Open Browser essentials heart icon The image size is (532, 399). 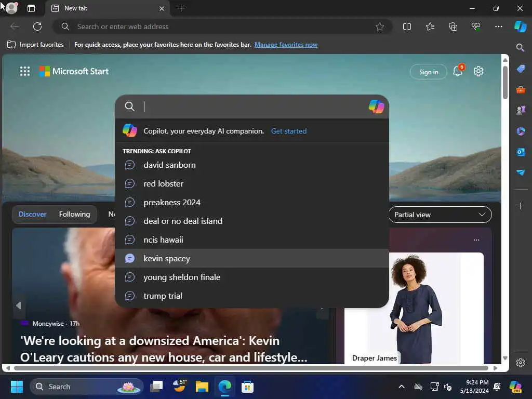476,26
